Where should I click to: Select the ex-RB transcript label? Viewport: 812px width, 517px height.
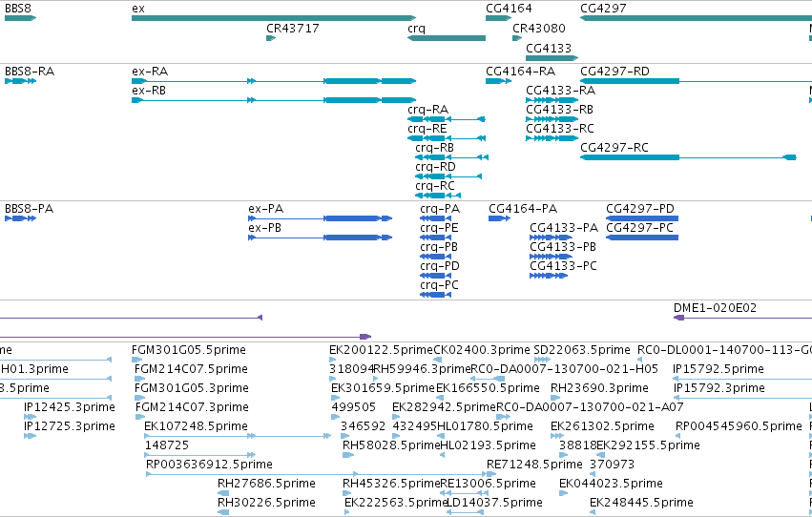(149, 91)
